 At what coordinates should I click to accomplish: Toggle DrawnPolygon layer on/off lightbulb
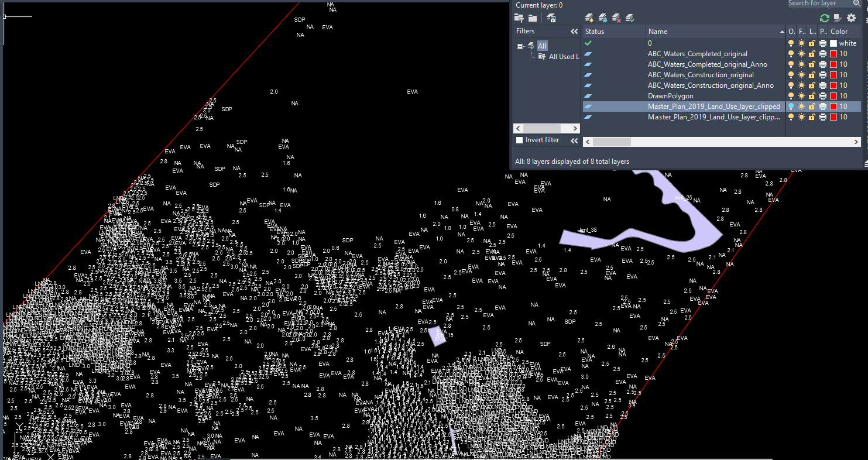click(x=791, y=96)
